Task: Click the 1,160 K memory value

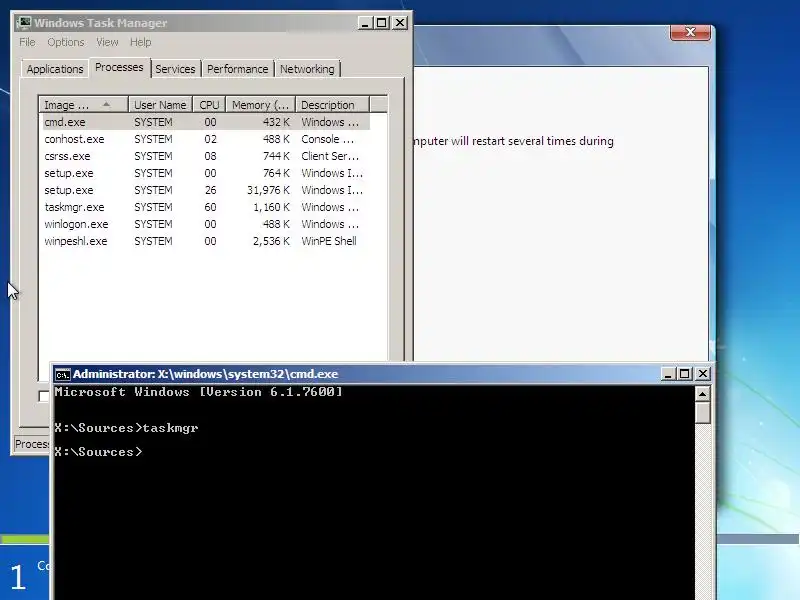Action: (271, 207)
